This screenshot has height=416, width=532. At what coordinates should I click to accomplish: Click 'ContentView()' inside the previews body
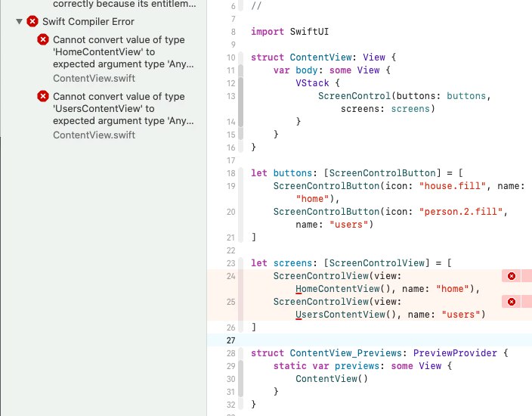(x=332, y=379)
